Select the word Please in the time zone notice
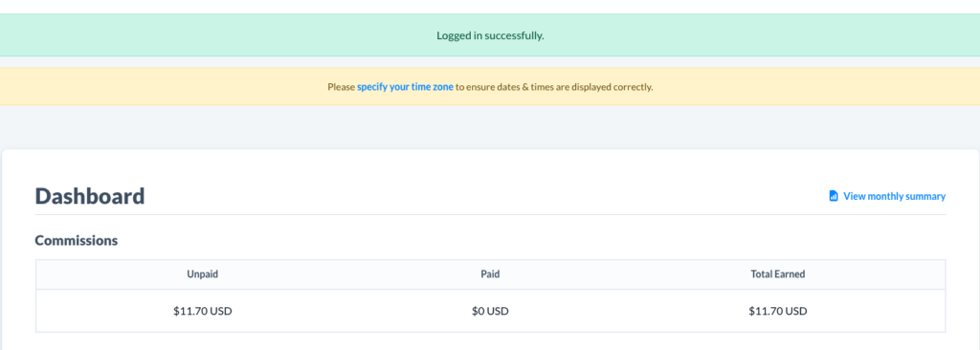The image size is (980, 350). (x=342, y=87)
